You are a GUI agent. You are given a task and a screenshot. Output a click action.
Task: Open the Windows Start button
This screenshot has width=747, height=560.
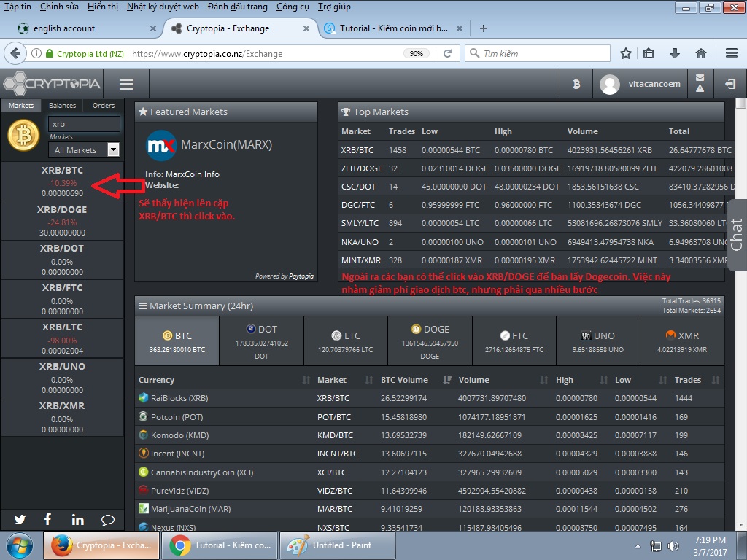click(20, 545)
